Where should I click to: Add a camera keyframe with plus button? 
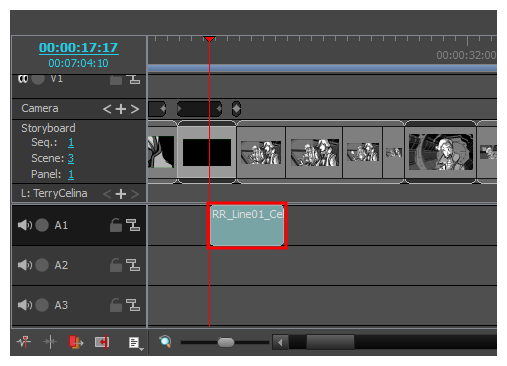click(121, 109)
